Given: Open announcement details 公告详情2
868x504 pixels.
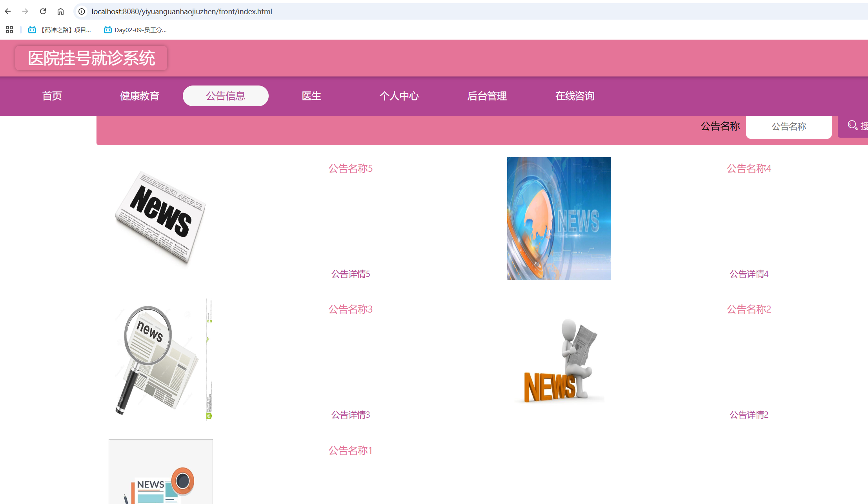Looking at the screenshot, I should [748, 415].
